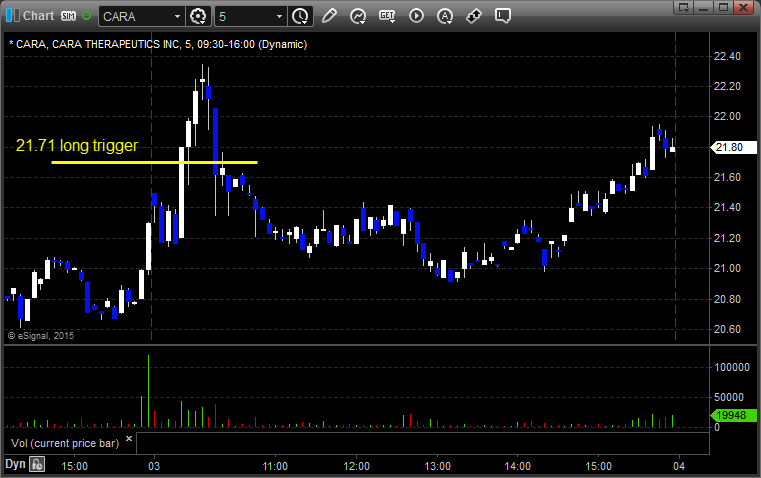Screen dimensions: 761x478
Task: Click the bar replay play icon
Action: (x=416, y=16)
